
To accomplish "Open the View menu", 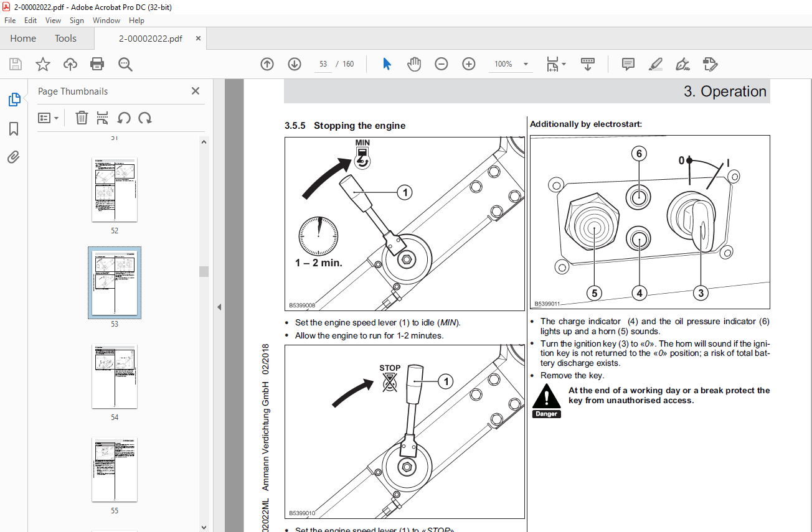I will point(54,21).
